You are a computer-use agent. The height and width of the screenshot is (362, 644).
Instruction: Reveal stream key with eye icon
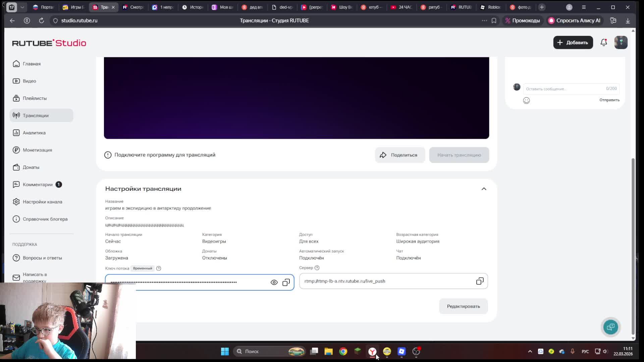point(274,283)
